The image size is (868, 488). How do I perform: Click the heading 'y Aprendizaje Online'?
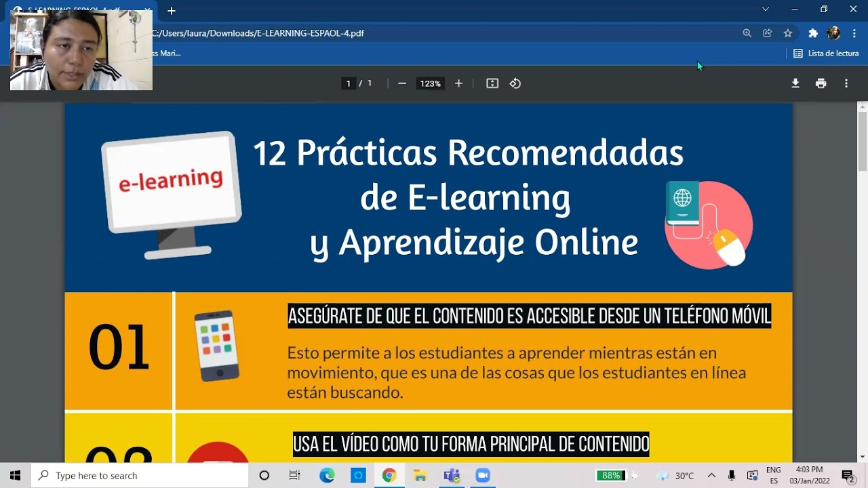tap(474, 243)
